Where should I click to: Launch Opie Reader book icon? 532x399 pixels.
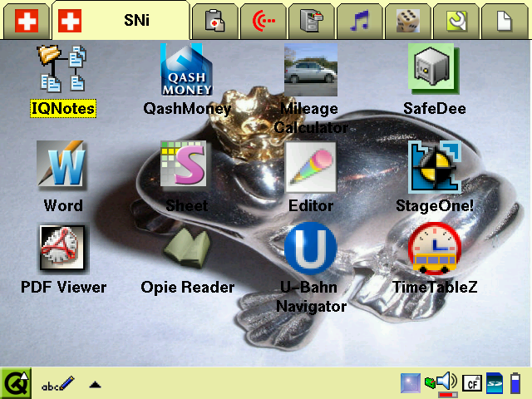click(186, 248)
